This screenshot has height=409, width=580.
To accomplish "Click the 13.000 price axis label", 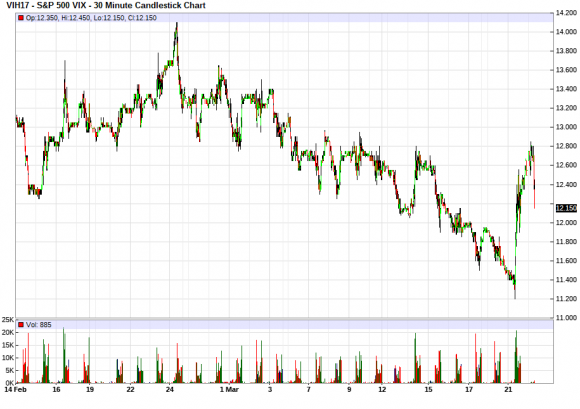I will pyautogui.click(x=566, y=127).
